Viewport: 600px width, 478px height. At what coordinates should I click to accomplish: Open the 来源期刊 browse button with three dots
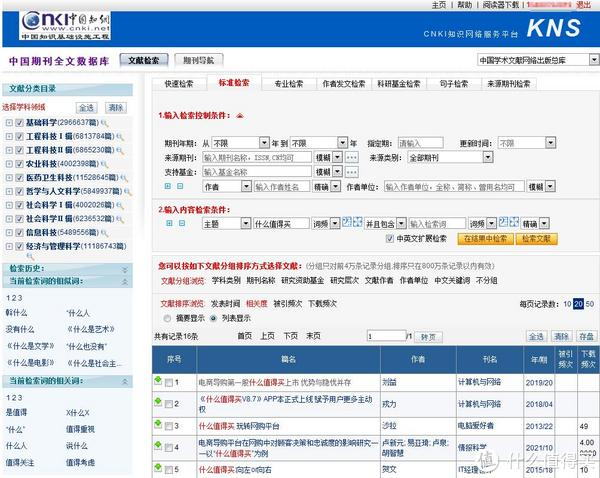pos(352,157)
